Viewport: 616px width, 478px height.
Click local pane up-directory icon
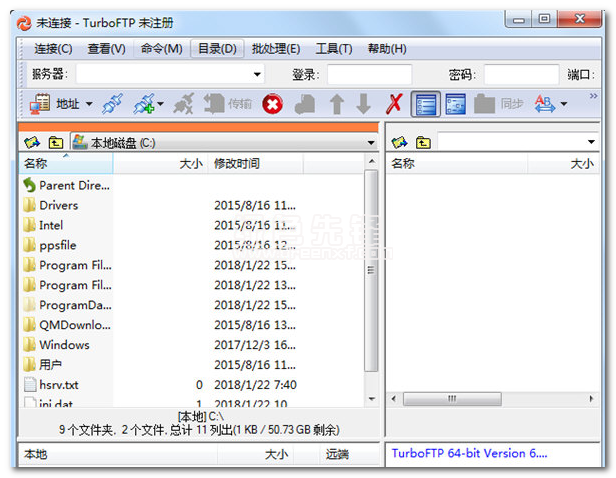pyautogui.click(x=55, y=142)
